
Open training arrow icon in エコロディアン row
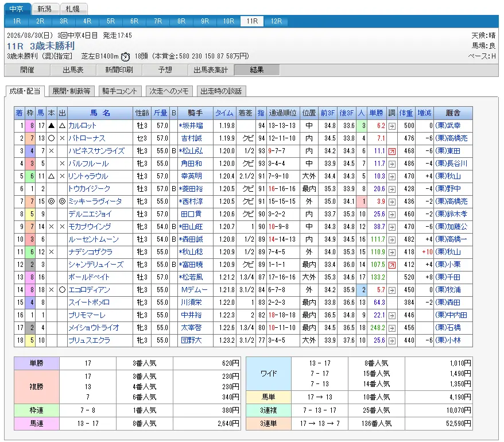pos(392,290)
